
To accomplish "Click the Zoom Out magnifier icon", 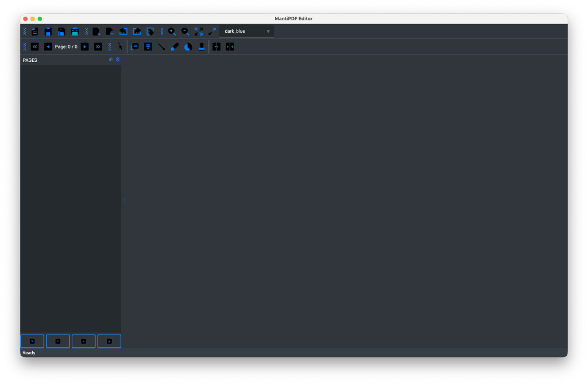I will (x=185, y=32).
